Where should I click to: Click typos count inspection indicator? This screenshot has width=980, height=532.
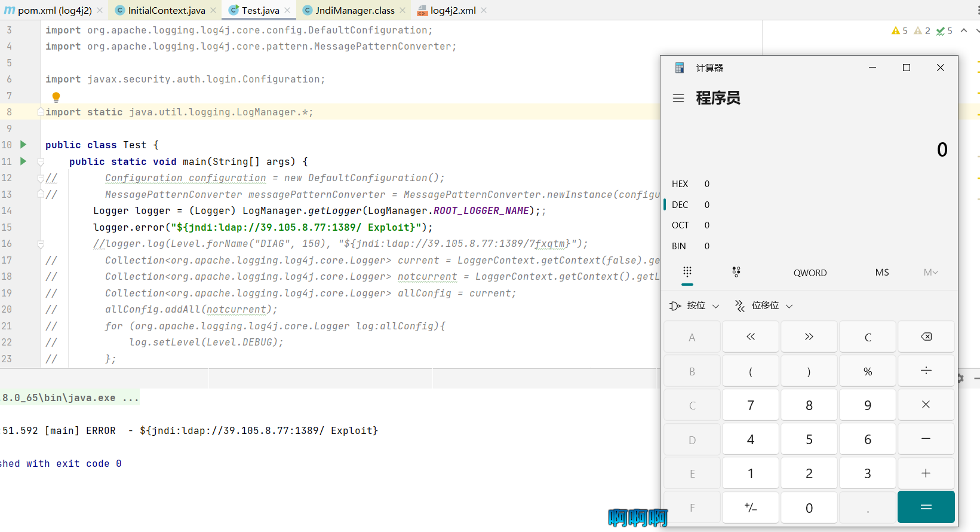pyautogui.click(x=944, y=30)
